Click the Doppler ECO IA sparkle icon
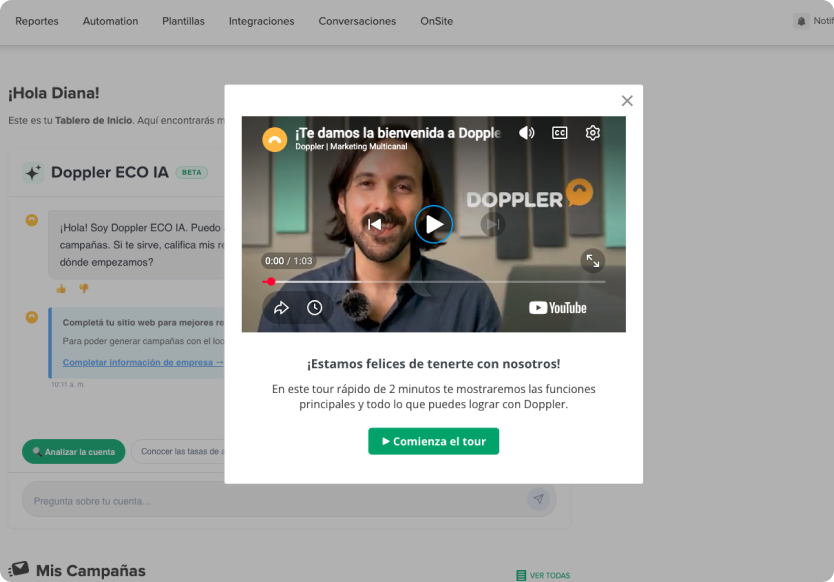Image resolution: width=834 pixels, height=582 pixels. pos(33,172)
